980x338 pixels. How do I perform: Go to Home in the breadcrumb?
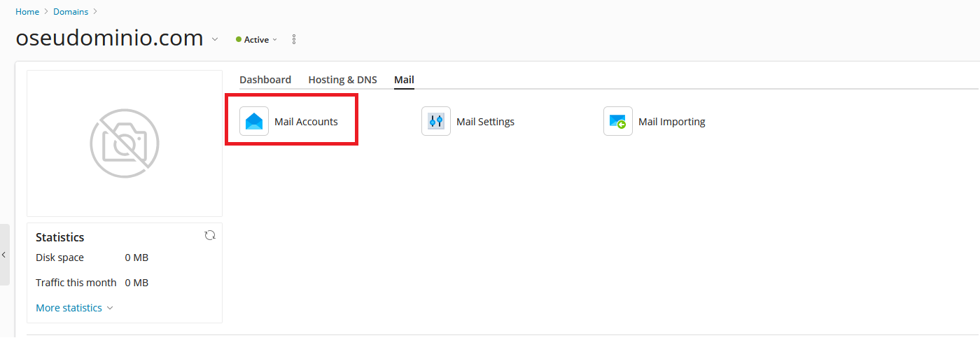pos(27,12)
